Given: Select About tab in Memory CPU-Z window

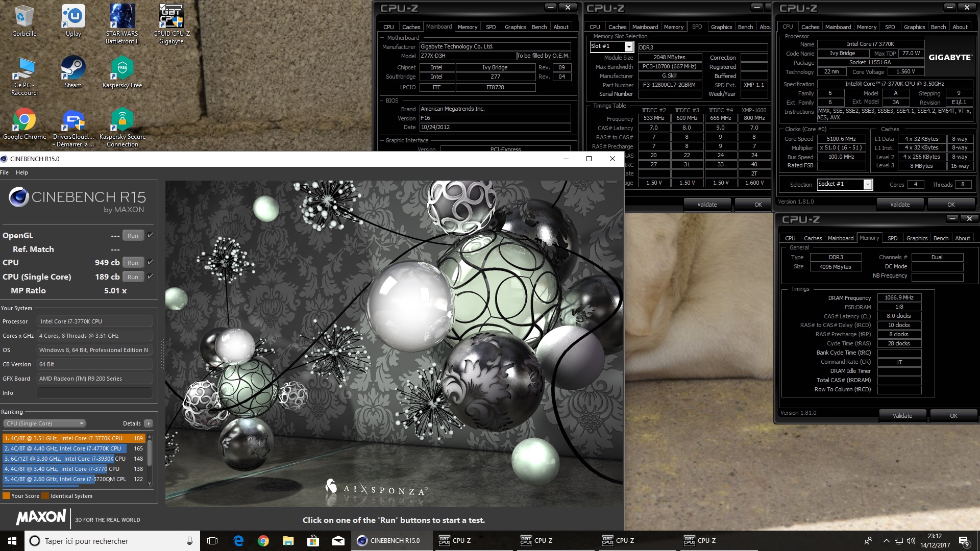Looking at the screenshot, I should coord(962,238).
